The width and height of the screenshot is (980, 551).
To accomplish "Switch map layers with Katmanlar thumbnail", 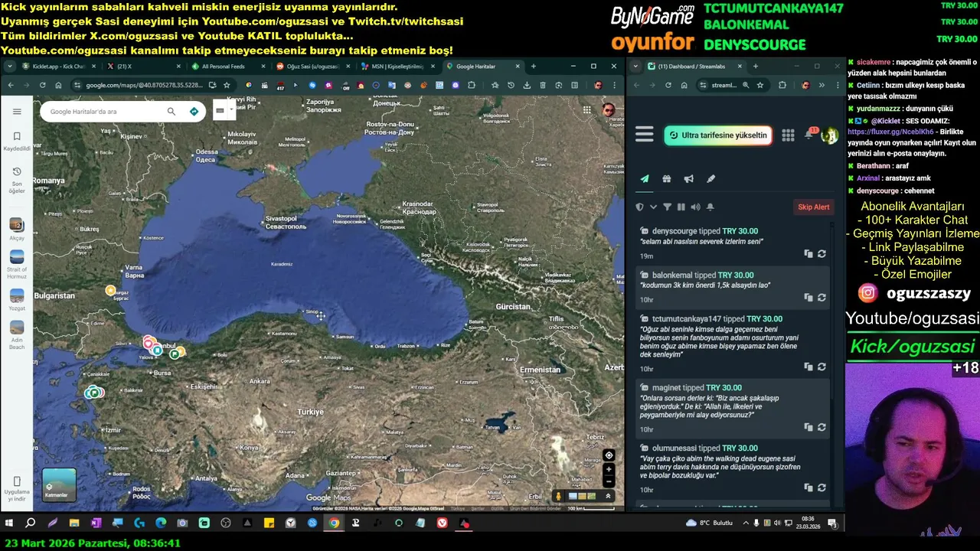I will (x=59, y=484).
